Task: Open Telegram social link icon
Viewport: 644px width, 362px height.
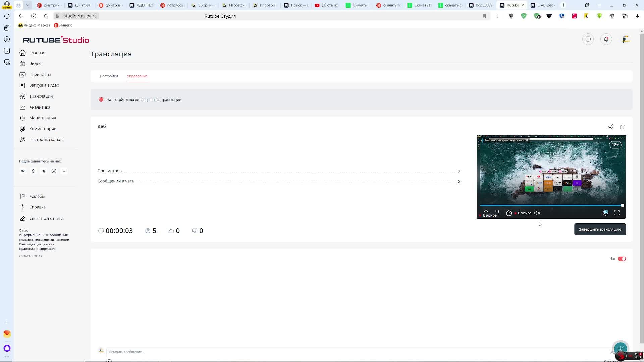Action: 44,171
